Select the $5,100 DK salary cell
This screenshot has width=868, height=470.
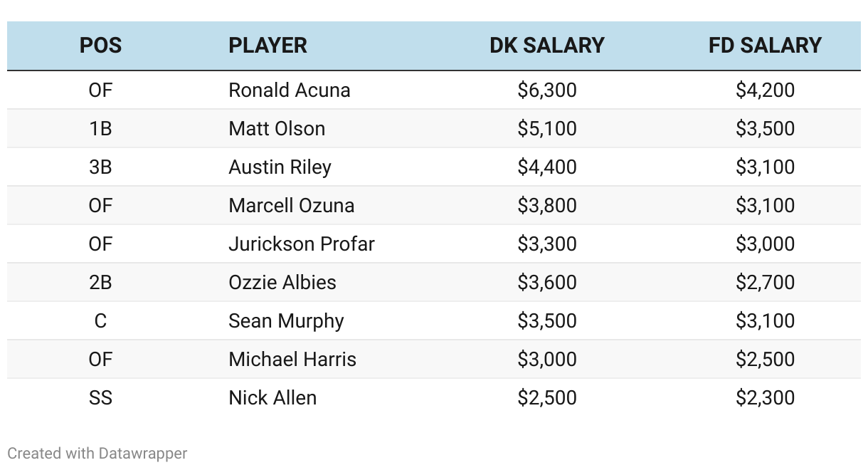[x=547, y=129]
